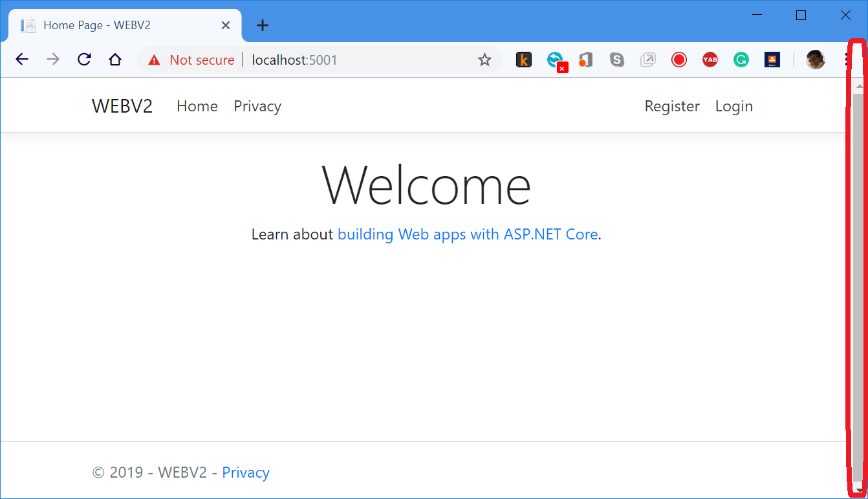Open the Chrome profile avatar
Screen dimensions: 868x499
(x=816, y=60)
